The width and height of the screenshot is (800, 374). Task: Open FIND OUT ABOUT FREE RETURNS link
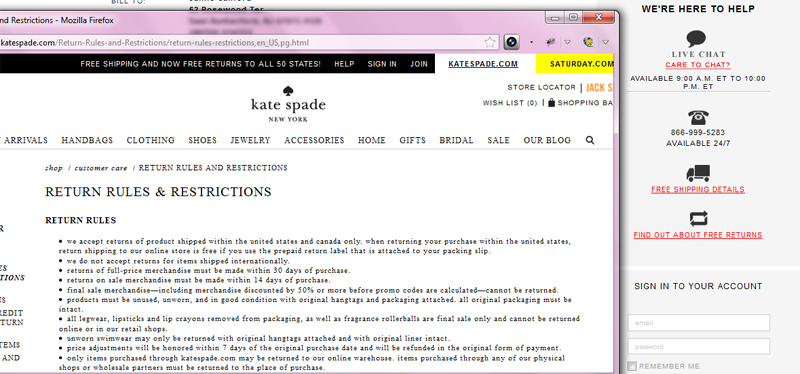pos(698,235)
